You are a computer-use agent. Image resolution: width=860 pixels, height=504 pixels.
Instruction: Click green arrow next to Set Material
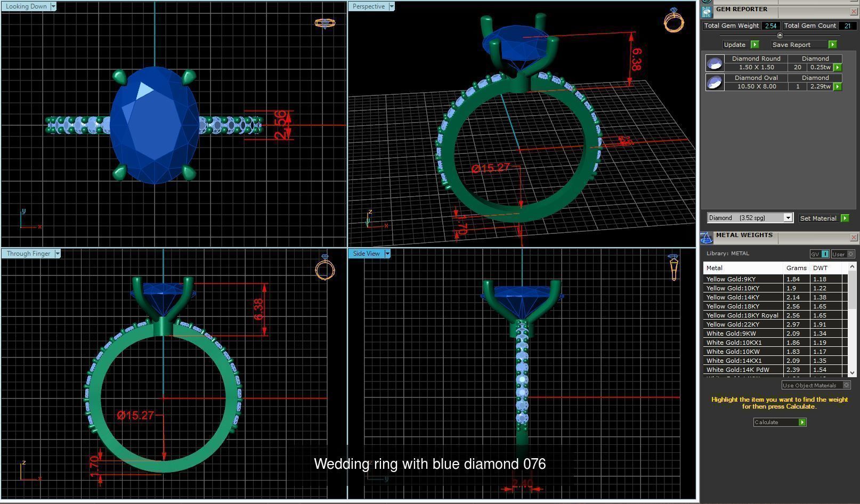[845, 218]
